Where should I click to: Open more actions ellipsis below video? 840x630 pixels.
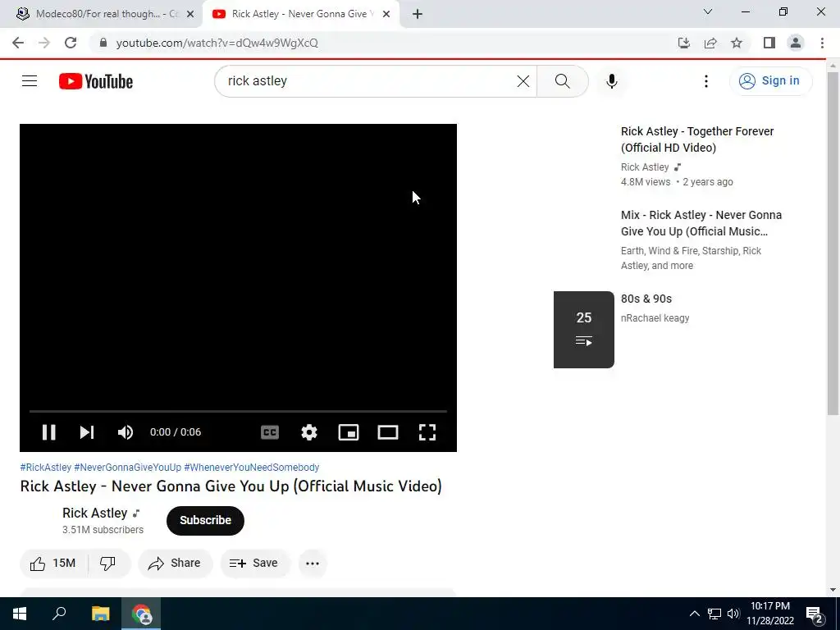tap(313, 563)
